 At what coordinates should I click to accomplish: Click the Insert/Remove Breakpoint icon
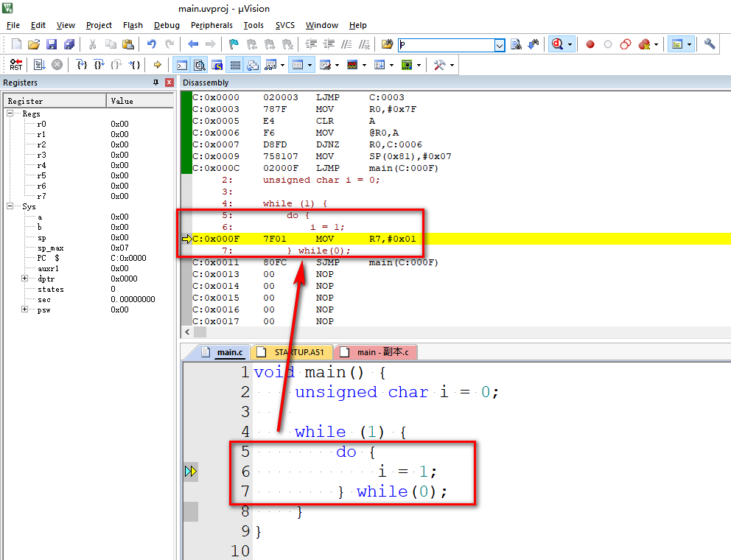[x=590, y=45]
